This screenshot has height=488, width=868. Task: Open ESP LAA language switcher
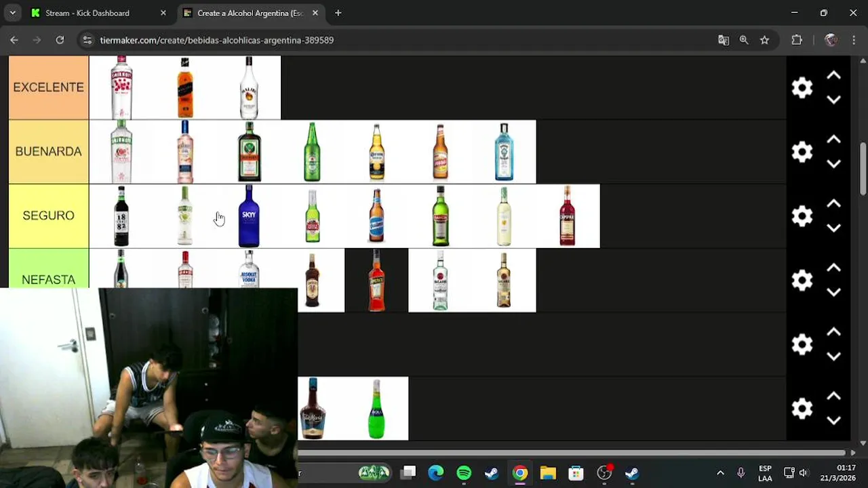pyautogui.click(x=765, y=473)
